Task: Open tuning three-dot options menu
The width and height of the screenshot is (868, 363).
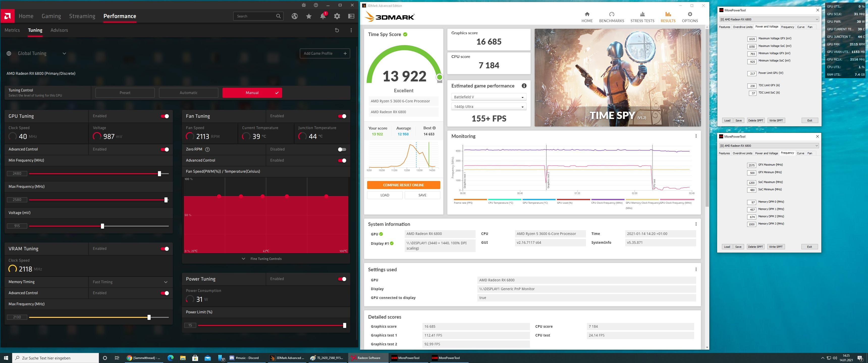Action: click(351, 30)
